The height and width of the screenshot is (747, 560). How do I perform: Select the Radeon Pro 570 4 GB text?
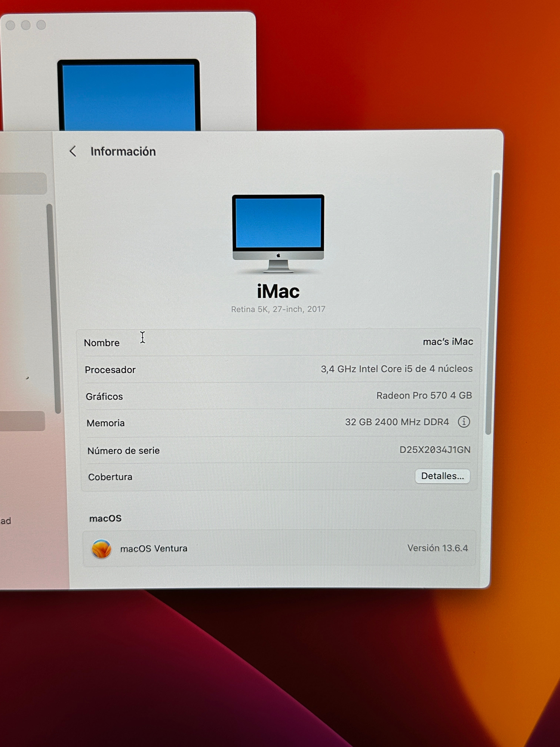[424, 395]
